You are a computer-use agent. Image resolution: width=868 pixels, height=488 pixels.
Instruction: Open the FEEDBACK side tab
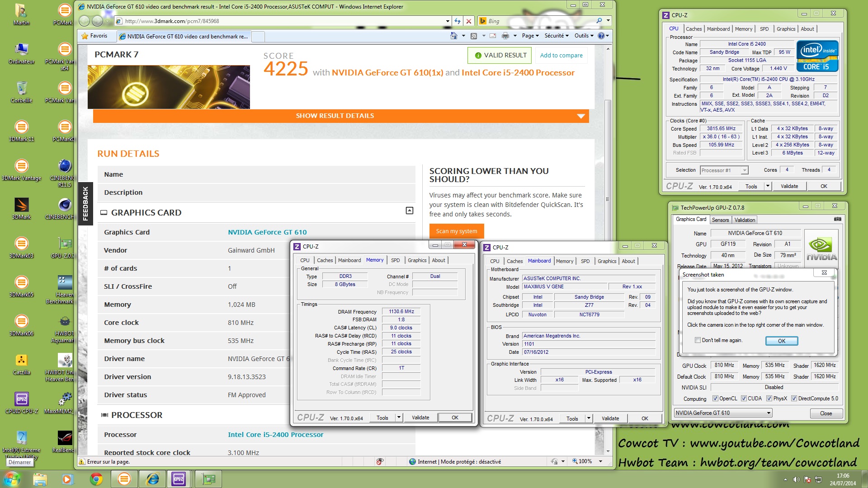tap(85, 203)
